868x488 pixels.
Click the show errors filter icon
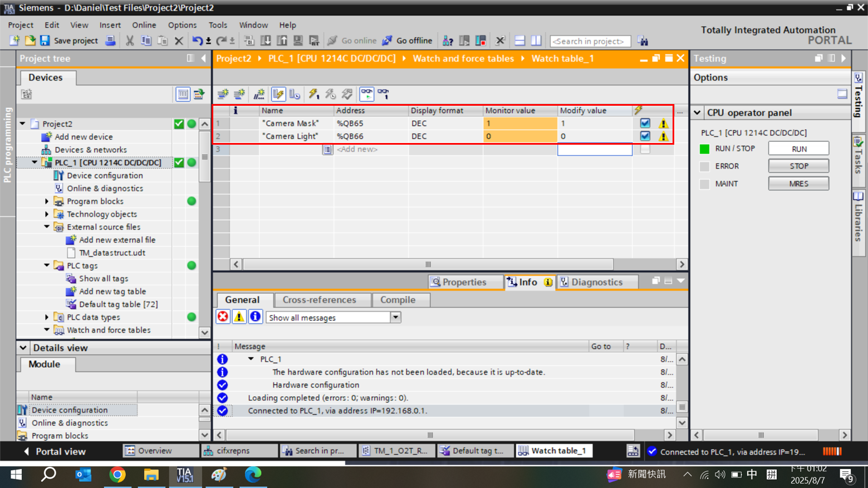[223, 317]
